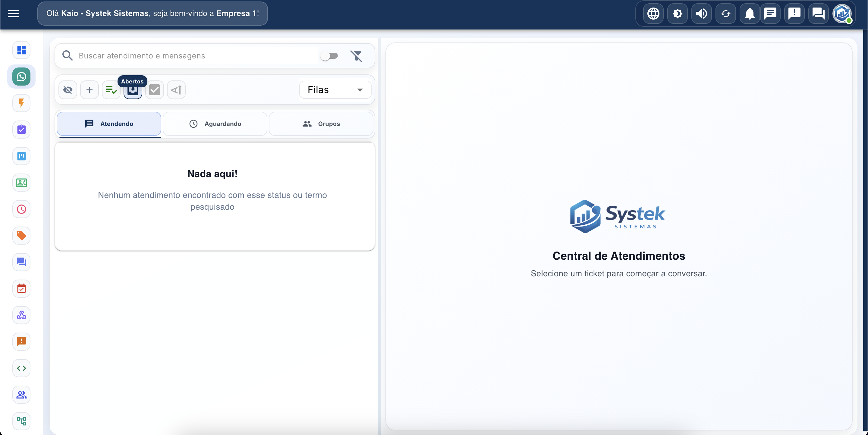Open the red clock schedules icon
Viewport: 868px width, 435px height.
point(21,209)
